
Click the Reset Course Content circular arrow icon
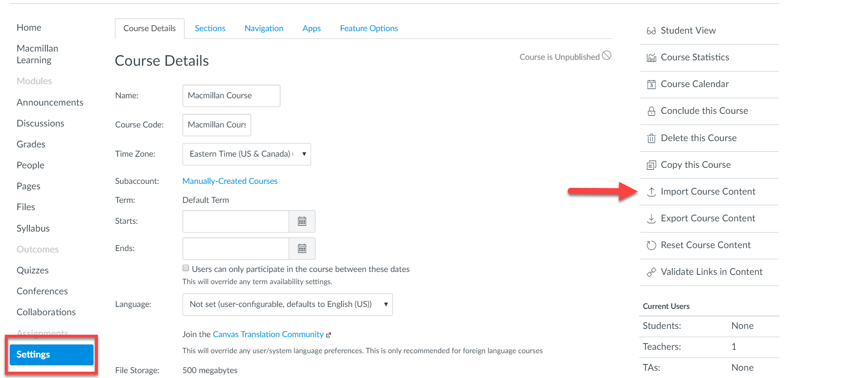point(651,245)
